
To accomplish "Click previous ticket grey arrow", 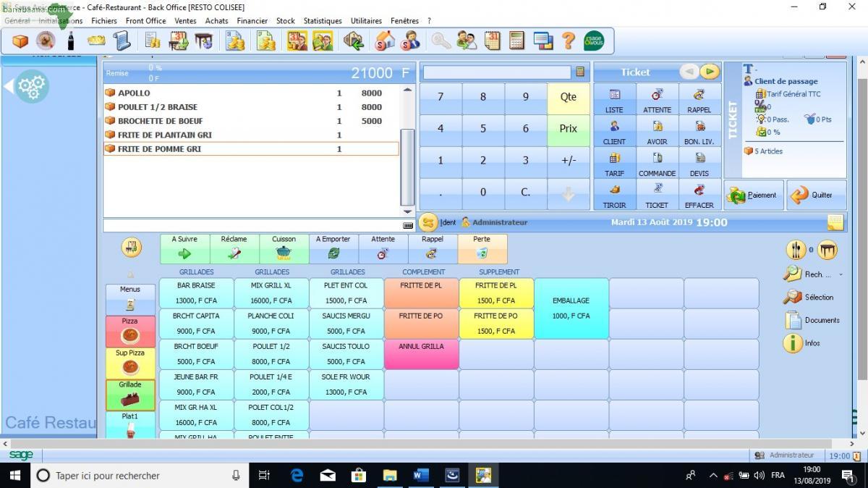I will click(x=689, y=72).
